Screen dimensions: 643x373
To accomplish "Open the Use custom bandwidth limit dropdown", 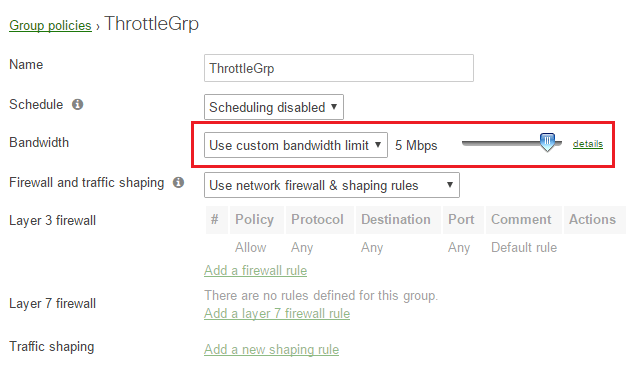I will coord(296,145).
